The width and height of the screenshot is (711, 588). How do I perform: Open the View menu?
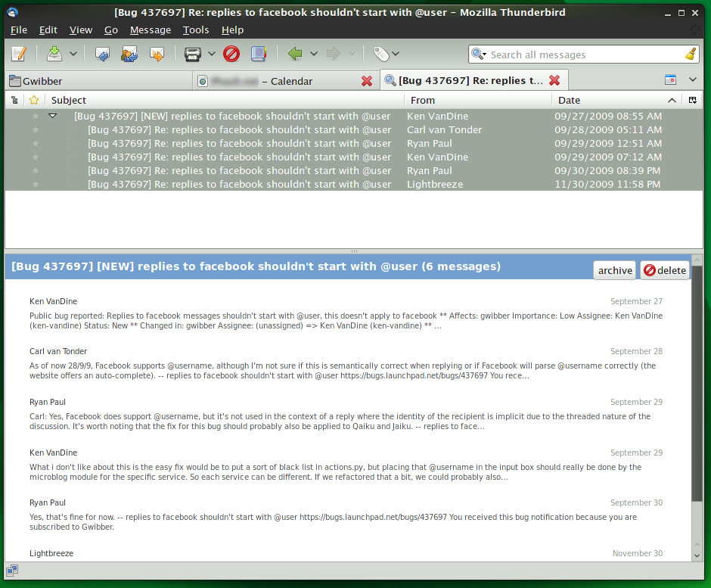[x=81, y=30]
